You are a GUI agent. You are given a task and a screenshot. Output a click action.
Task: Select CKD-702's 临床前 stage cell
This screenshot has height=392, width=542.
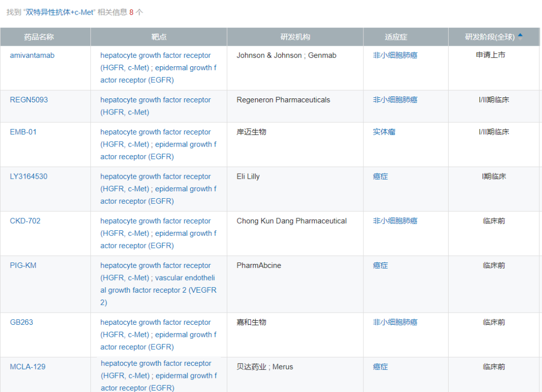[x=494, y=234]
